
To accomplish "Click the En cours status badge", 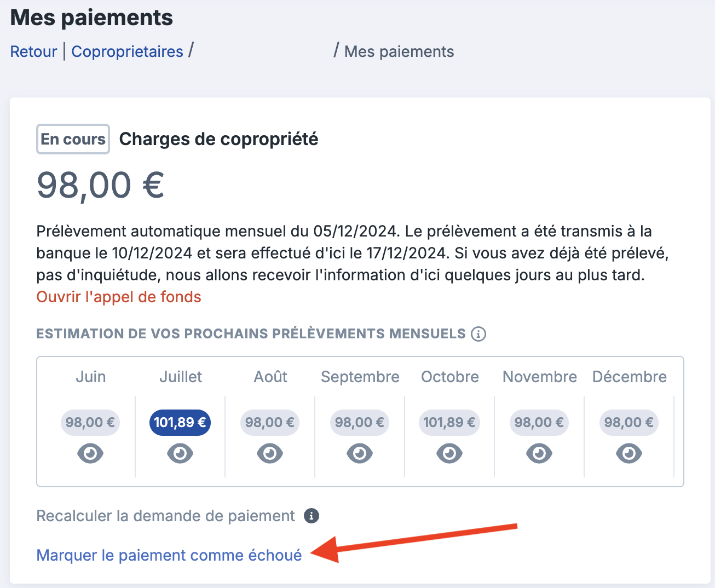I will pyautogui.click(x=73, y=139).
